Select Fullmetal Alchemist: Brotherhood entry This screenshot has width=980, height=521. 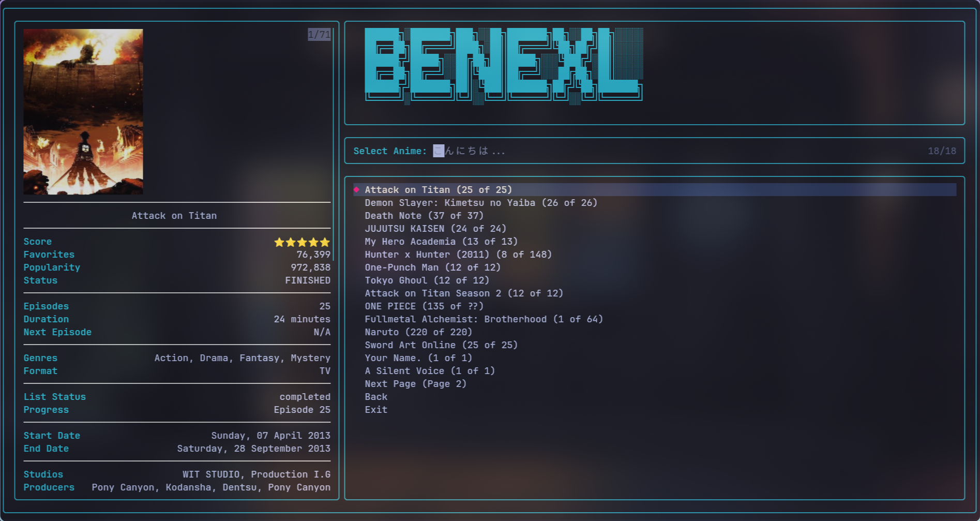[x=484, y=319]
